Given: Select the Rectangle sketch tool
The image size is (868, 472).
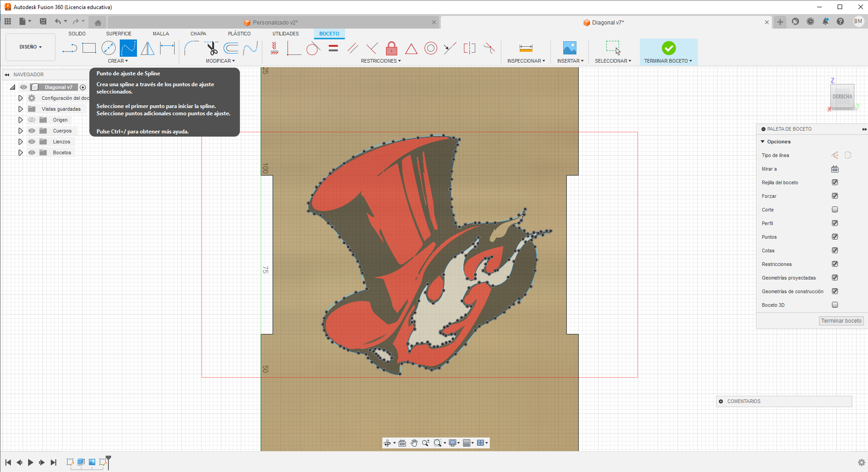Looking at the screenshot, I should pyautogui.click(x=89, y=48).
